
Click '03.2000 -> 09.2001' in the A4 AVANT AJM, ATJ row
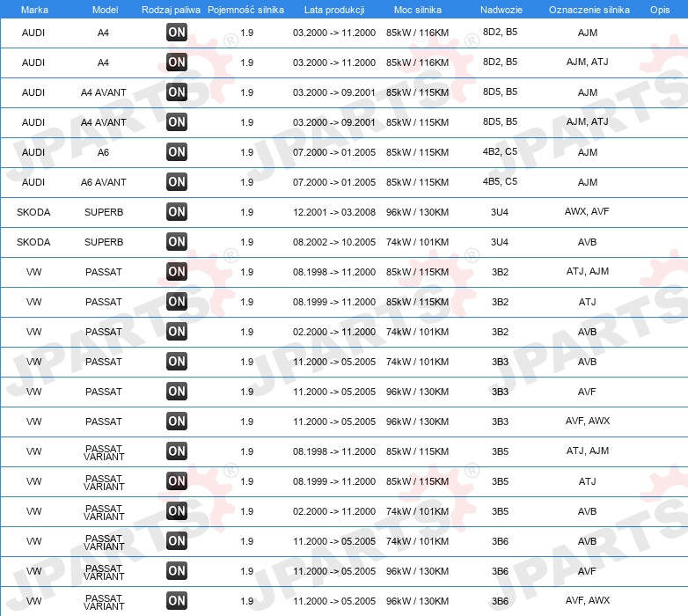pyautogui.click(x=334, y=122)
